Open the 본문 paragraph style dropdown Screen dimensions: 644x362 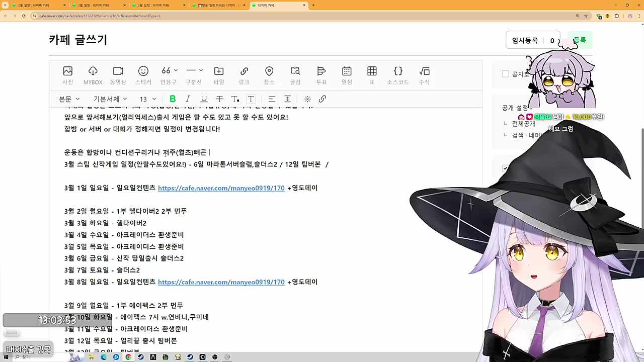click(69, 99)
